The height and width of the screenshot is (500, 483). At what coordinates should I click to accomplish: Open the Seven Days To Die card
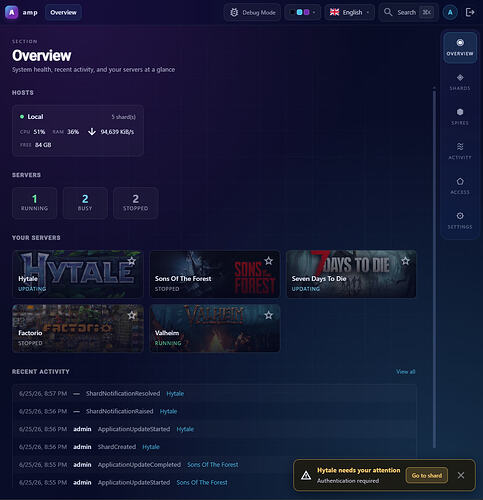click(351, 274)
